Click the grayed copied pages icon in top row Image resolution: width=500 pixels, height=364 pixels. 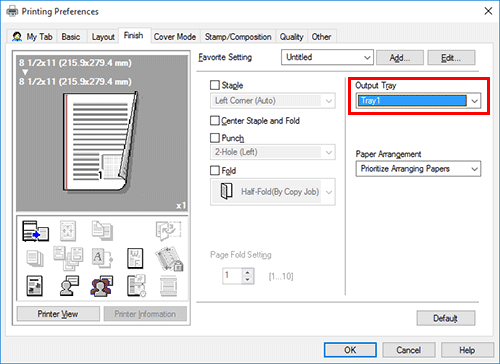tap(102, 230)
